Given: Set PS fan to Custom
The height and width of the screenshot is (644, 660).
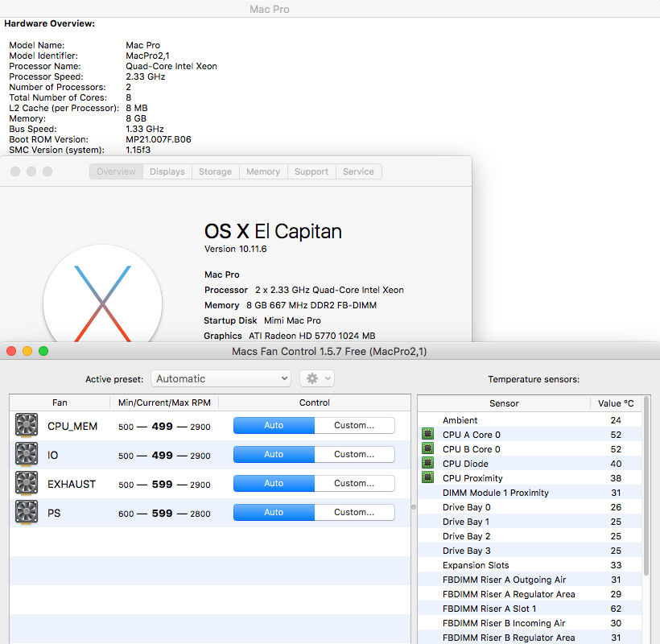Looking at the screenshot, I should 354,512.
